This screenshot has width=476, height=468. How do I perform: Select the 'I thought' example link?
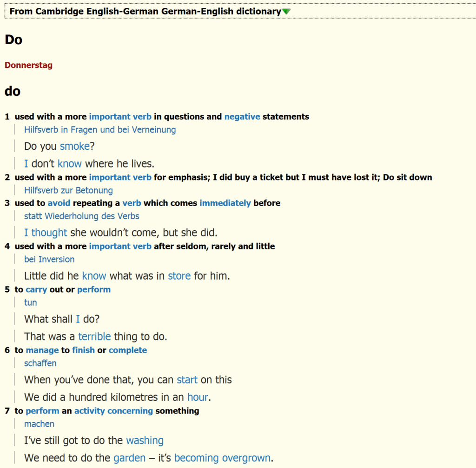[x=45, y=232]
